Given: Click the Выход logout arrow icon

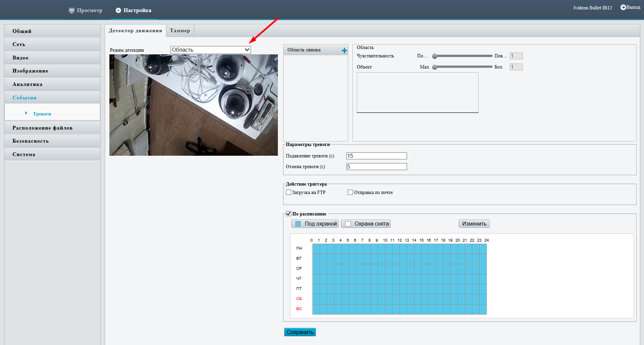Looking at the screenshot, I should tap(623, 7).
